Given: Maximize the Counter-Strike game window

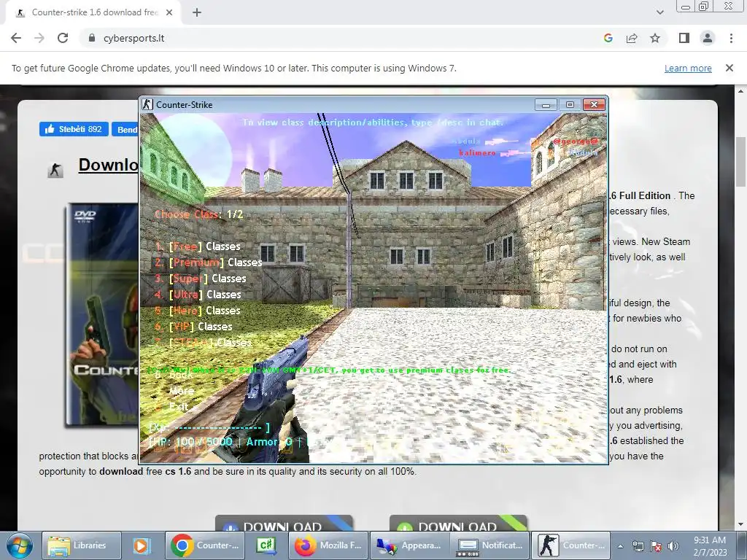Looking at the screenshot, I should point(569,104).
